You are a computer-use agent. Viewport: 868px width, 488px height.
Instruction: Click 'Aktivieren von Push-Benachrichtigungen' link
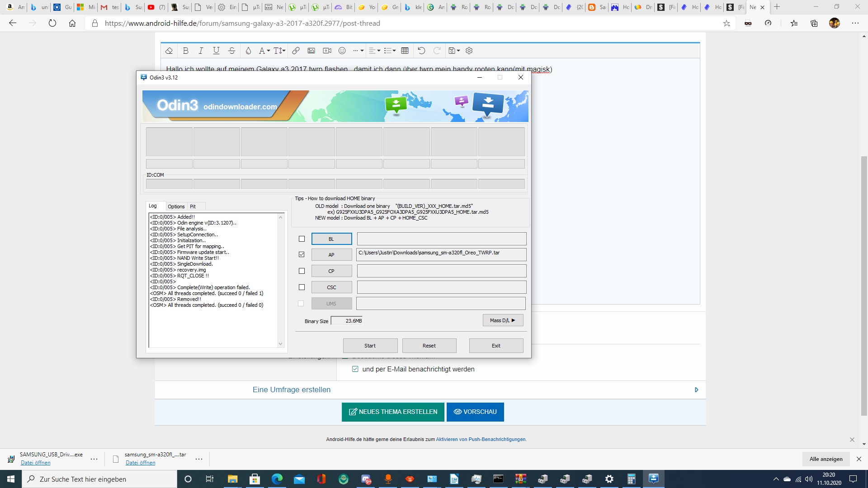[x=481, y=439]
